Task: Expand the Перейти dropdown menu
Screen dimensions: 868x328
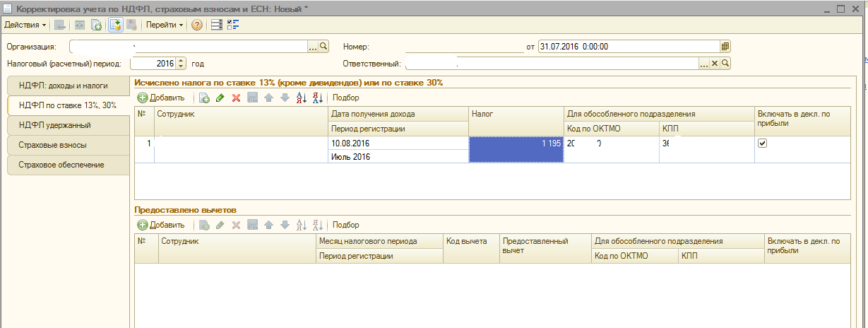Action: (x=165, y=25)
